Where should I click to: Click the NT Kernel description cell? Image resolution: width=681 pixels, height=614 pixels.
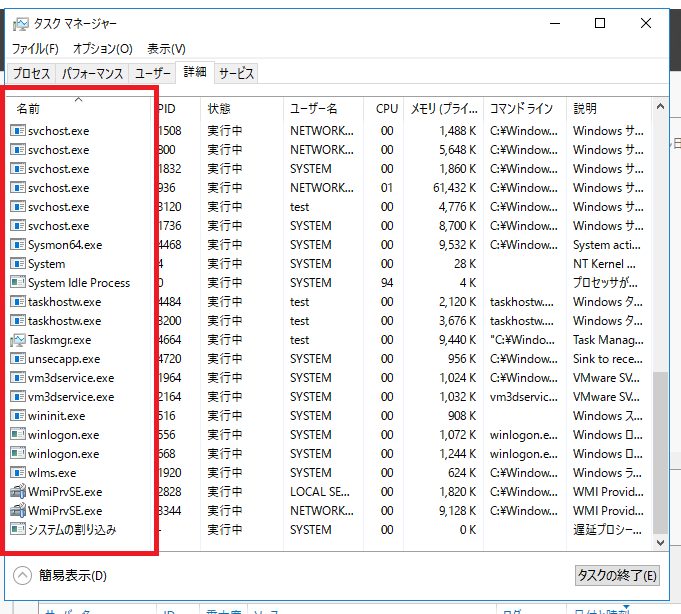click(x=604, y=264)
